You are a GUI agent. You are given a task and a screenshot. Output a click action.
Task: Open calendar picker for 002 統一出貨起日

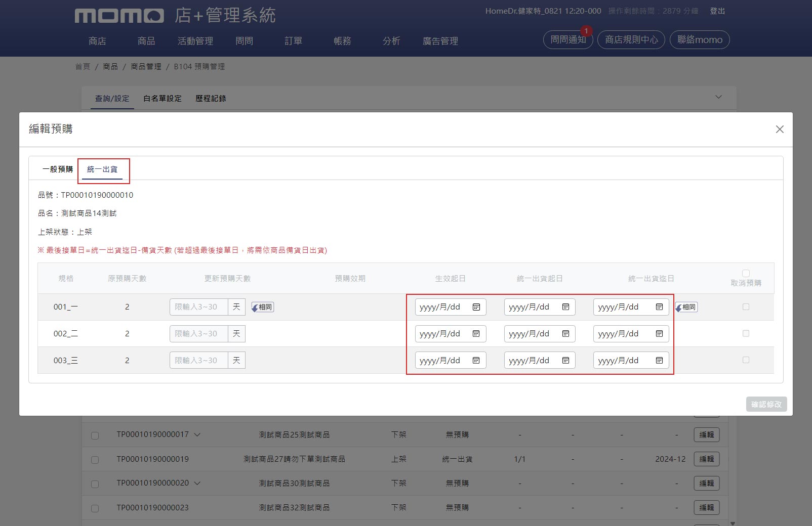(x=565, y=334)
